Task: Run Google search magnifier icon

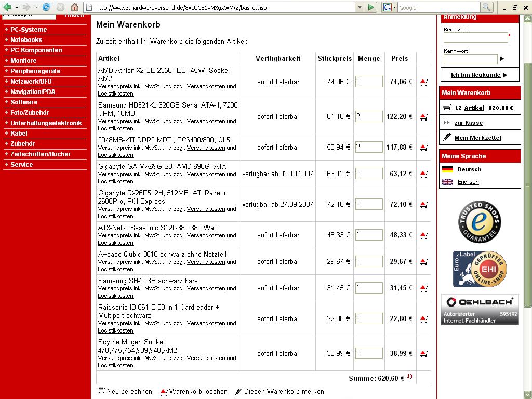Action: [x=486, y=7]
